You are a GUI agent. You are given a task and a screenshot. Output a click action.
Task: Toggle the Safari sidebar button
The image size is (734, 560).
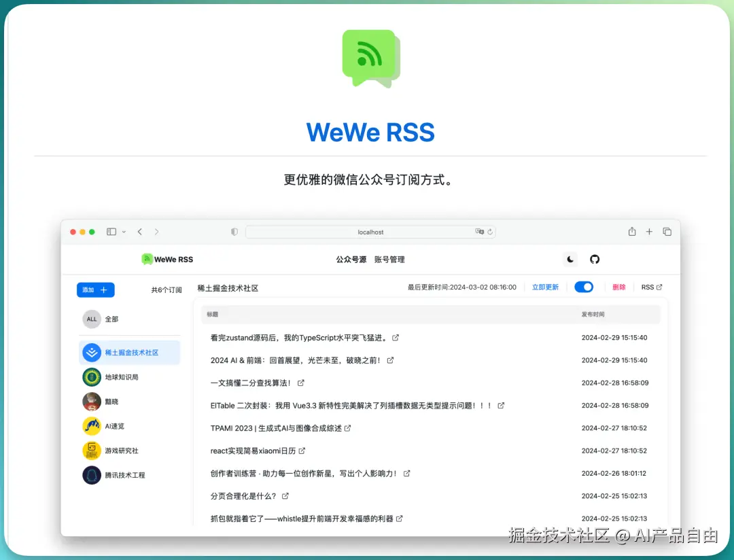coord(111,232)
